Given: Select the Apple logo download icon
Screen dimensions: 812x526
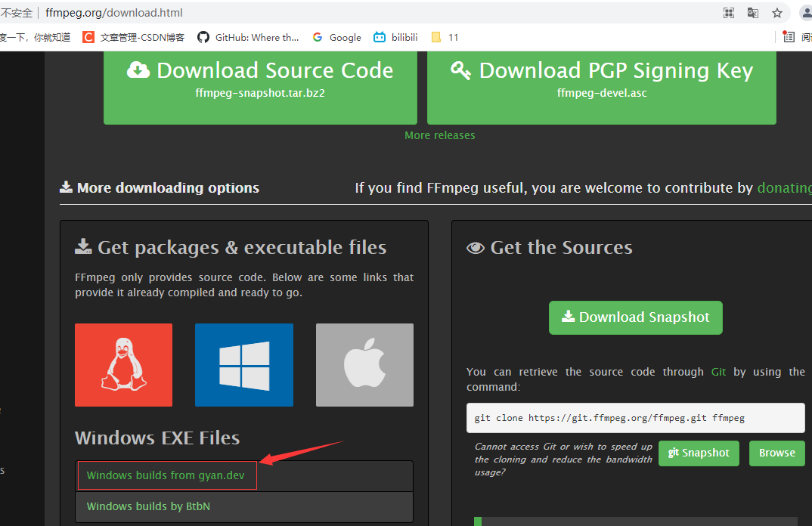Looking at the screenshot, I should click(364, 365).
